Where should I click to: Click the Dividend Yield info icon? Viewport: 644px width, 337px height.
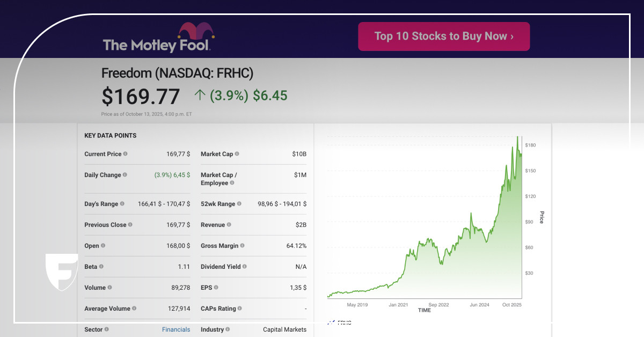click(245, 267)
